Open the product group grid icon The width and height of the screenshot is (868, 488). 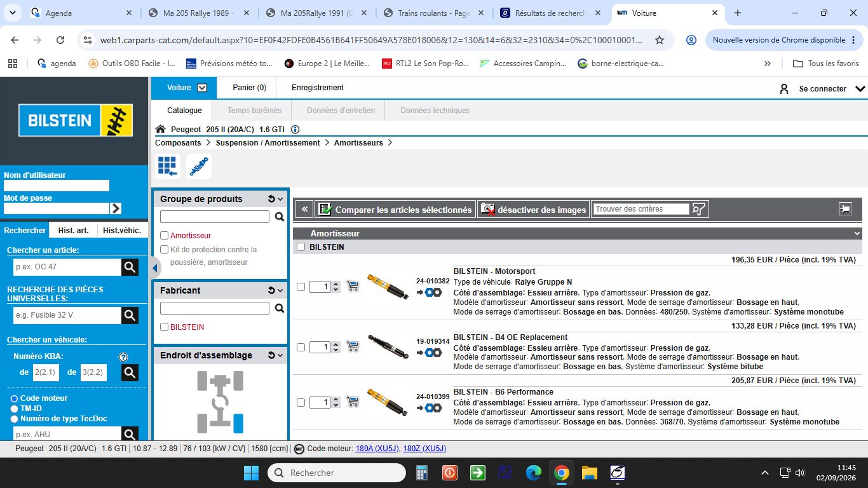point(168,166)
